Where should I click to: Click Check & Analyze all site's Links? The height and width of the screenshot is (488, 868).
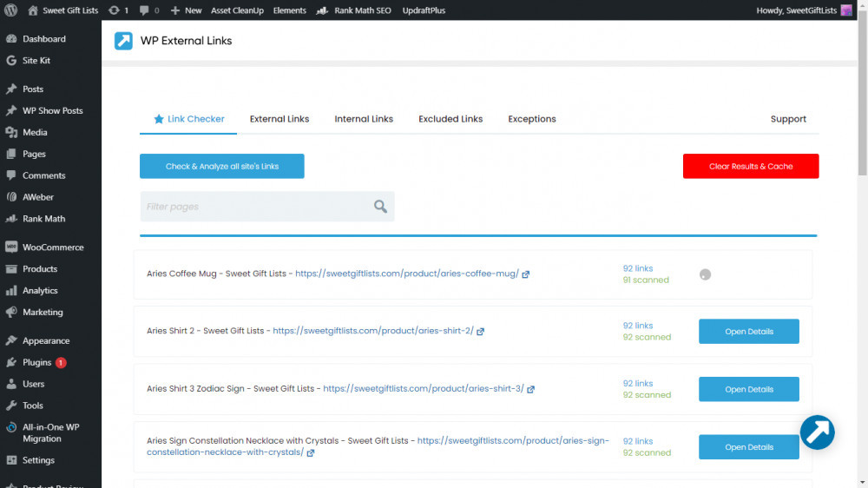click(222, 166)
